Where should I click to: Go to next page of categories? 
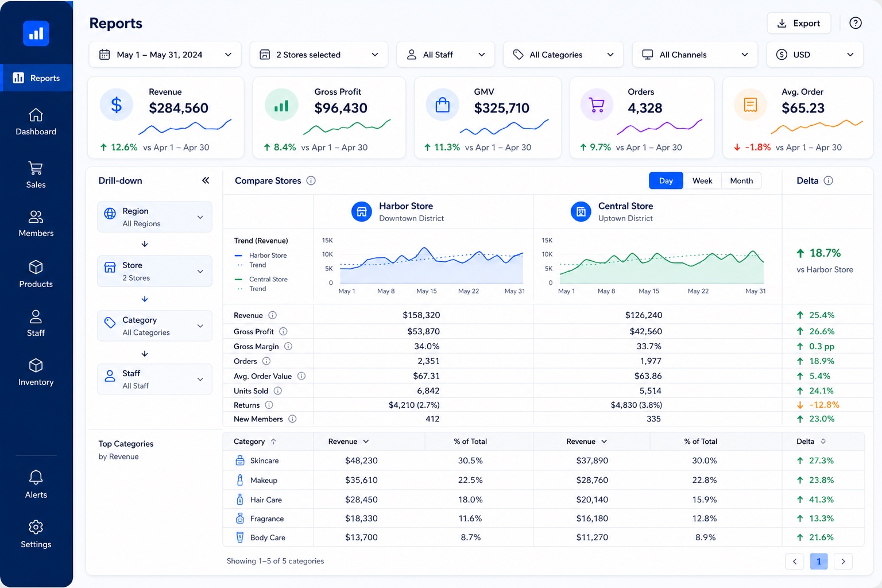(843, 561)
